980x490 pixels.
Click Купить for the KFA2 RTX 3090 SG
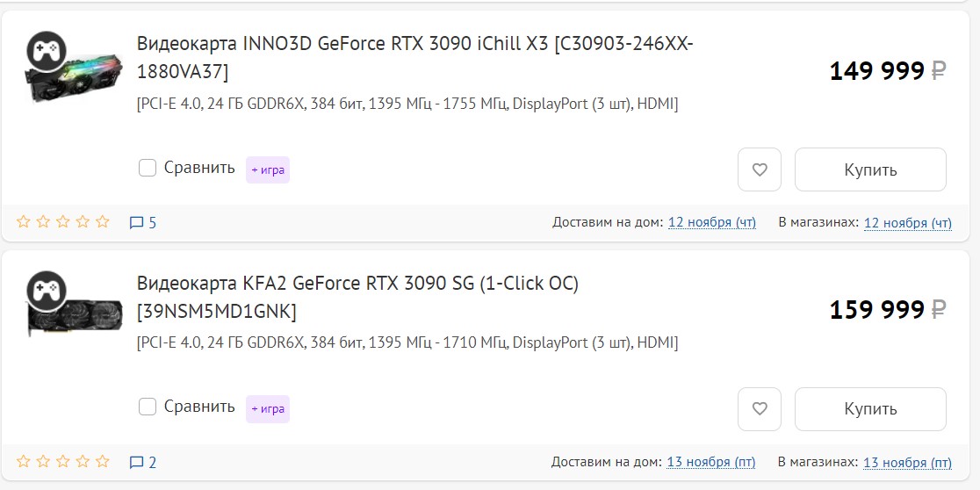(x=870, y=408)
